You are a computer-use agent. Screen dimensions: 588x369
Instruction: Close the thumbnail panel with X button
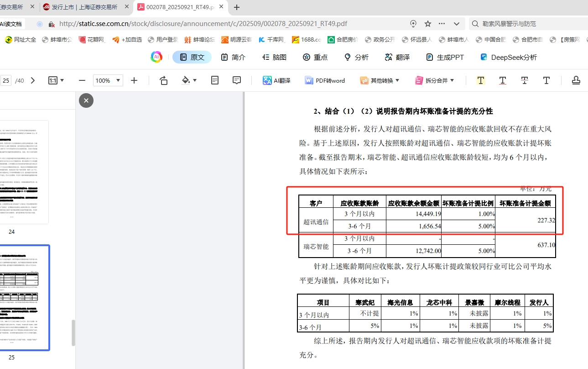(86, 100)
